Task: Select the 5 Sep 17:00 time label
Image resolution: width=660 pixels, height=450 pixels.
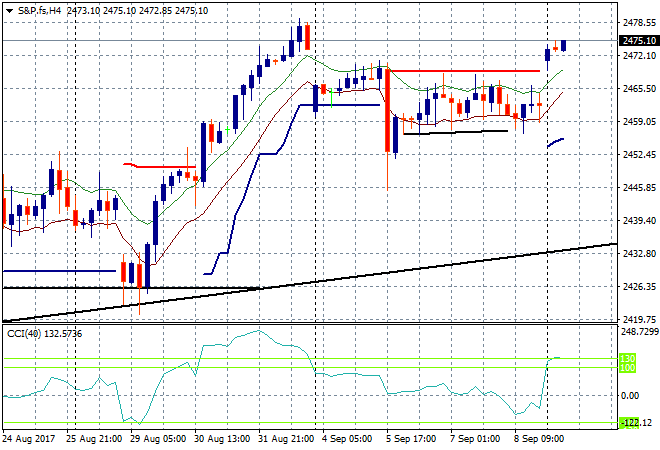Action: [x=411, y=439]
